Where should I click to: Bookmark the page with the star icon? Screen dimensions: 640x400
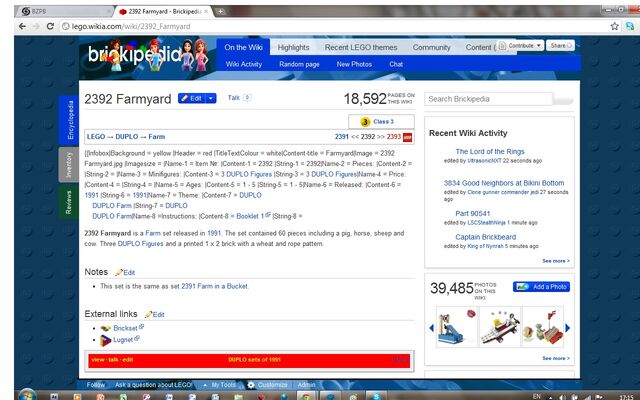point(614,26)
